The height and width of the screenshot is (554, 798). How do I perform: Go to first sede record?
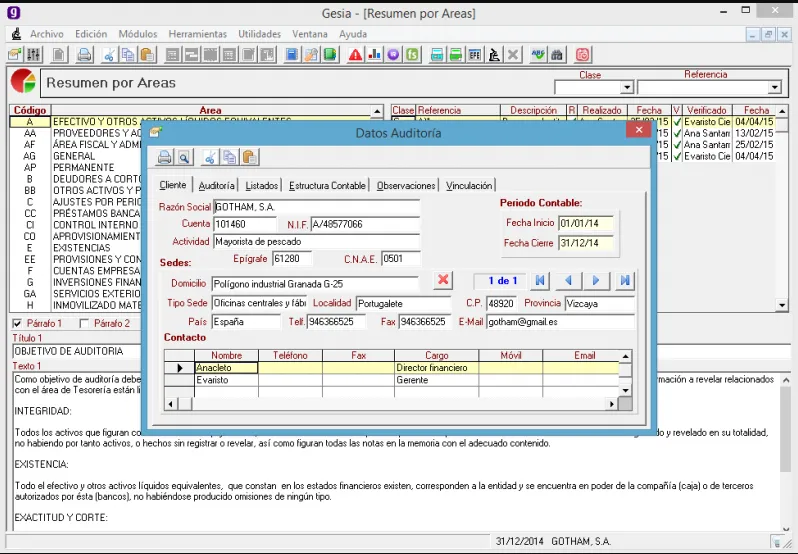540,280
